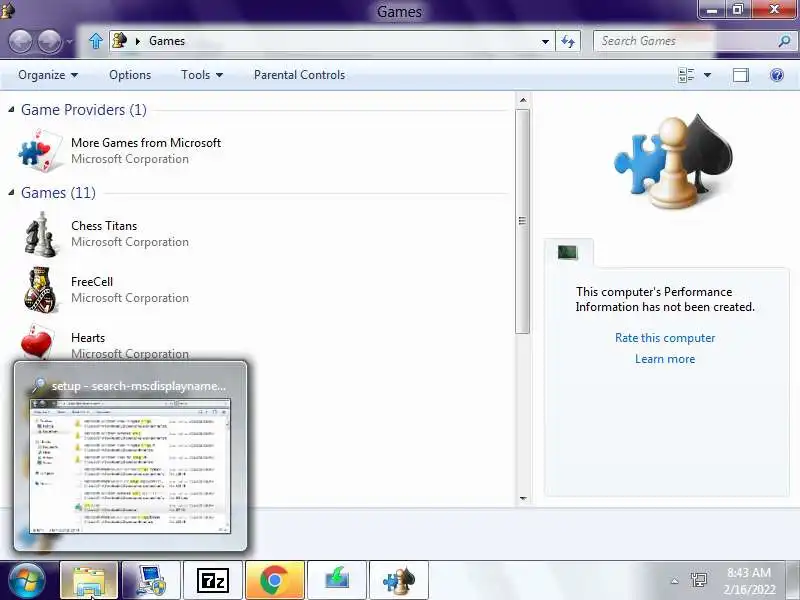Click the scroll down arrow of the games list

(523, 498)
